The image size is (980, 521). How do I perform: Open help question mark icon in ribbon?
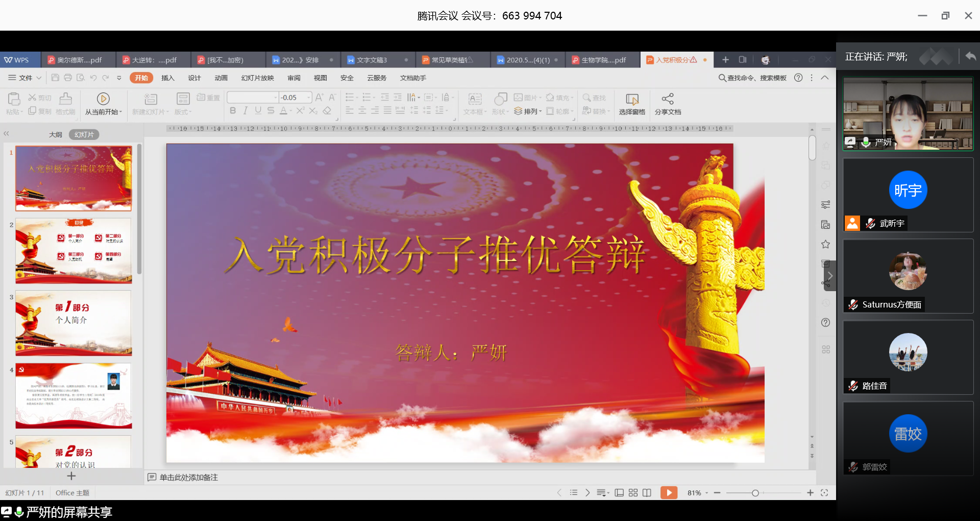(x=798, y=78)
